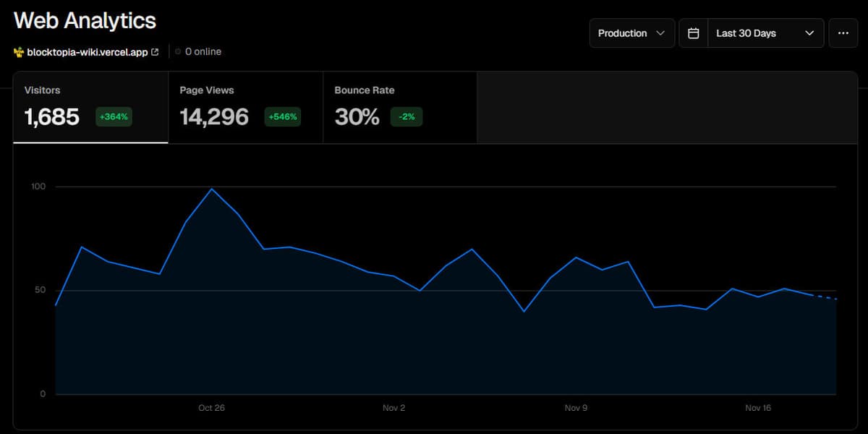868x434 pixels.
Task: Switch to the Page Views tab
Action: pyautogui.click(x=245, y=108)
